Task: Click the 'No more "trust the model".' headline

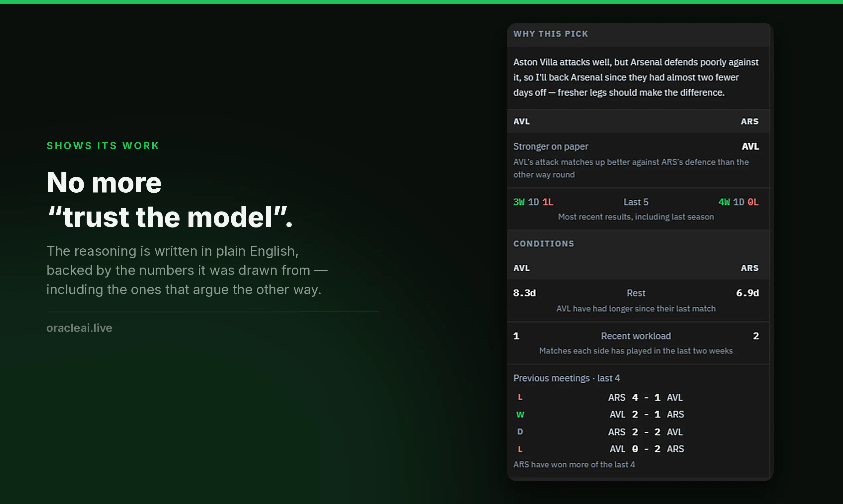Action: [169, 200]
